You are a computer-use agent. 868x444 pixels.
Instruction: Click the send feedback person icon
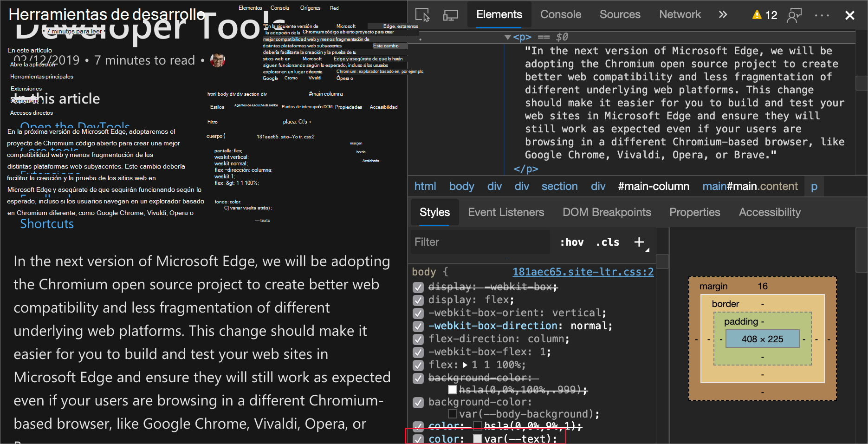point(794,15)
